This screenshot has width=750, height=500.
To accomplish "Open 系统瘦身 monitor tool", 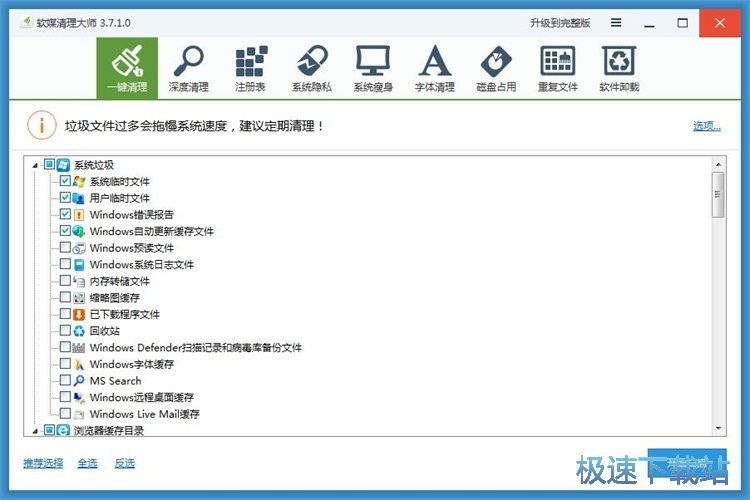I will coord(373,68).
